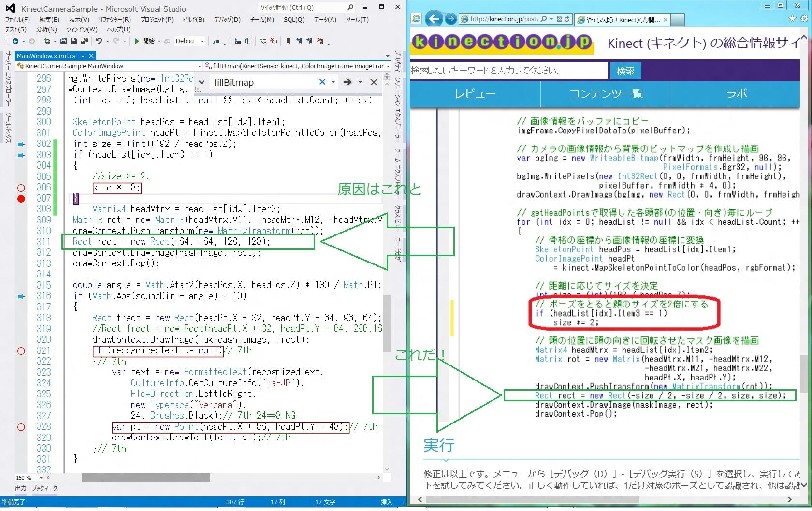812x511 pixels.
Task: Open the コンテンツ一覧 navigation link
Action: (606, 94)
